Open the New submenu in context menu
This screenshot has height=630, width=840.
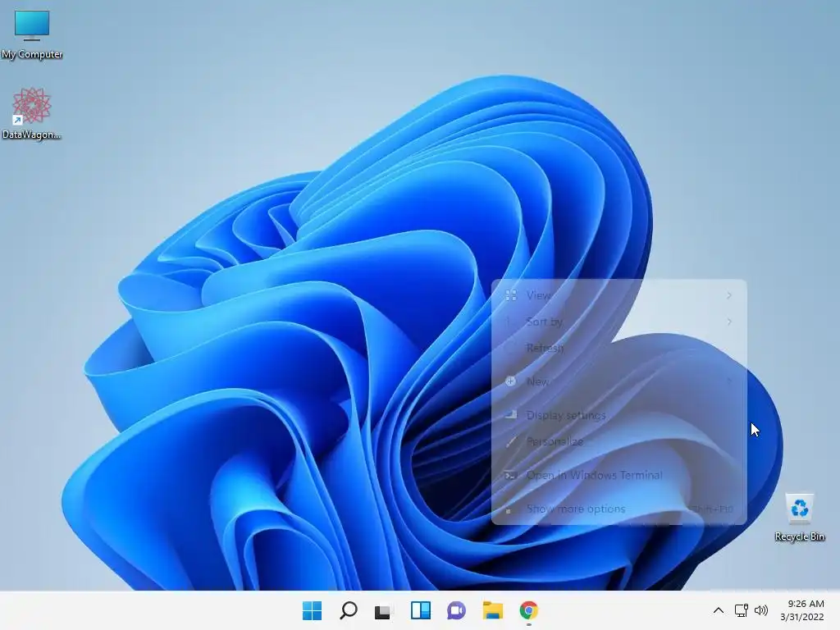(619, 381)
